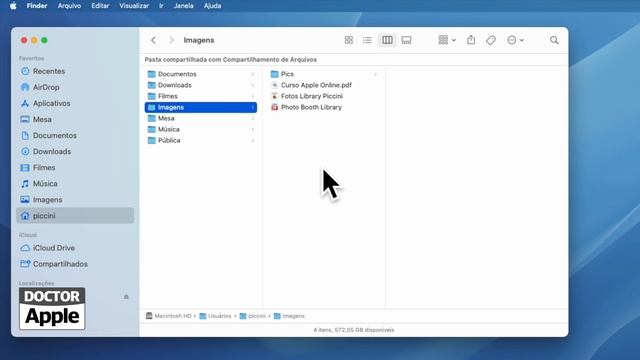Switch to list view
The height and width of the screenshot is (360, 640).
point(367,40)
